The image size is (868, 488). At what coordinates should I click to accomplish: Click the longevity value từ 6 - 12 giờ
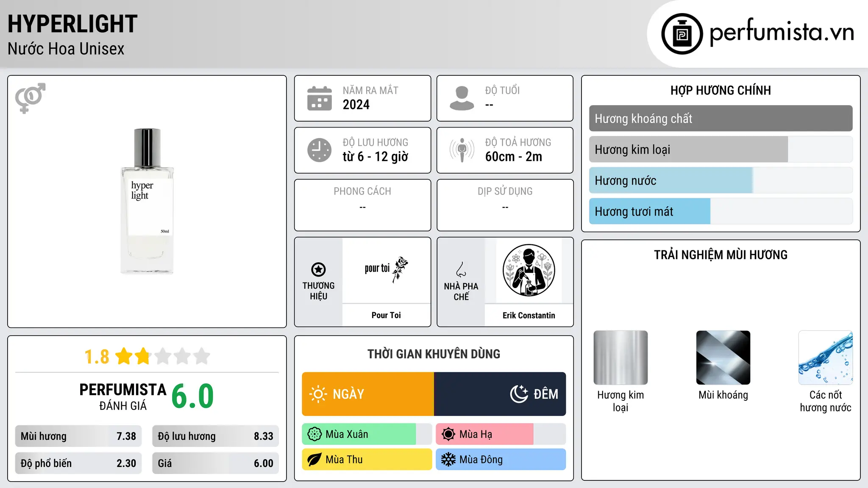[375, 157]
